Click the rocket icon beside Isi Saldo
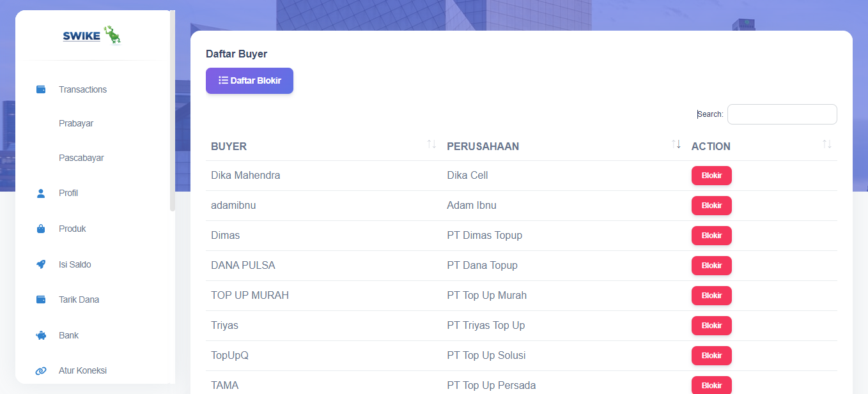868x394 pixels. (x=41, y=264)
